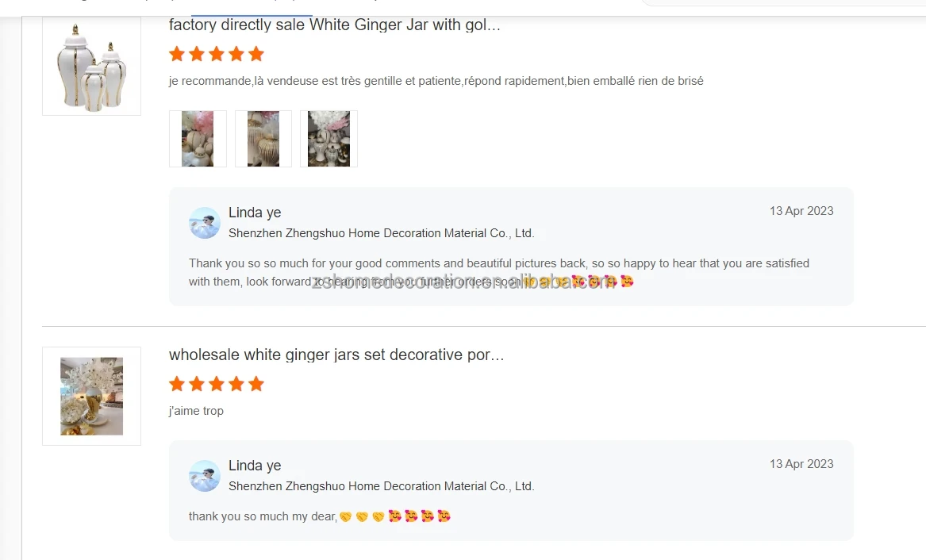Click Linda ye name in first reply
Image resolution: width=926 pixels, height=560 pixels.
click(x=255, y=213)
